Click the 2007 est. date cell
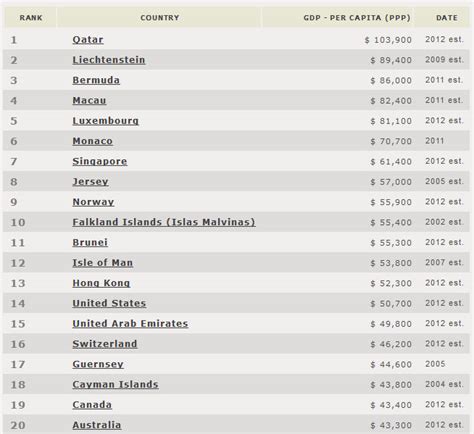Screen dimensions: 474x434 pyautogui.click(x=444, y=263)
